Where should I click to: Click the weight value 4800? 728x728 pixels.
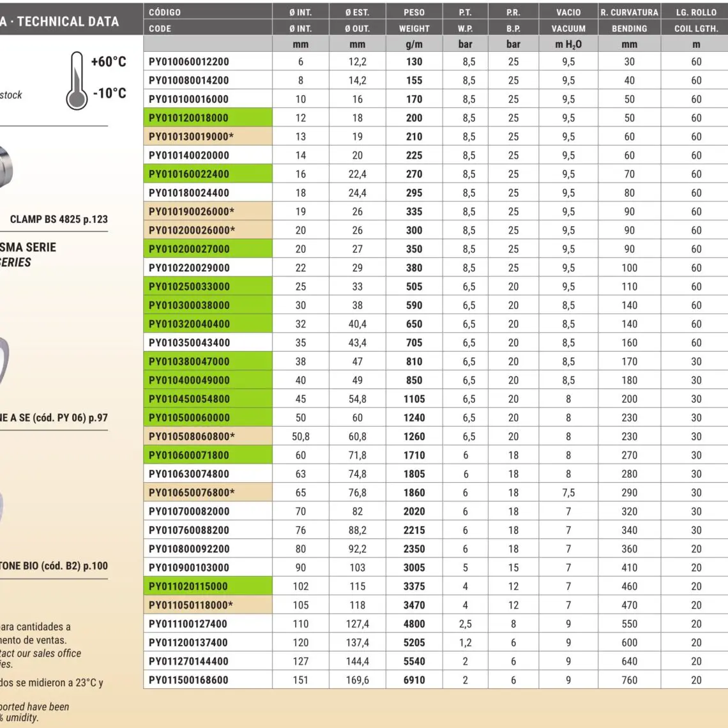pyautogui.click(x=414, y=624)
